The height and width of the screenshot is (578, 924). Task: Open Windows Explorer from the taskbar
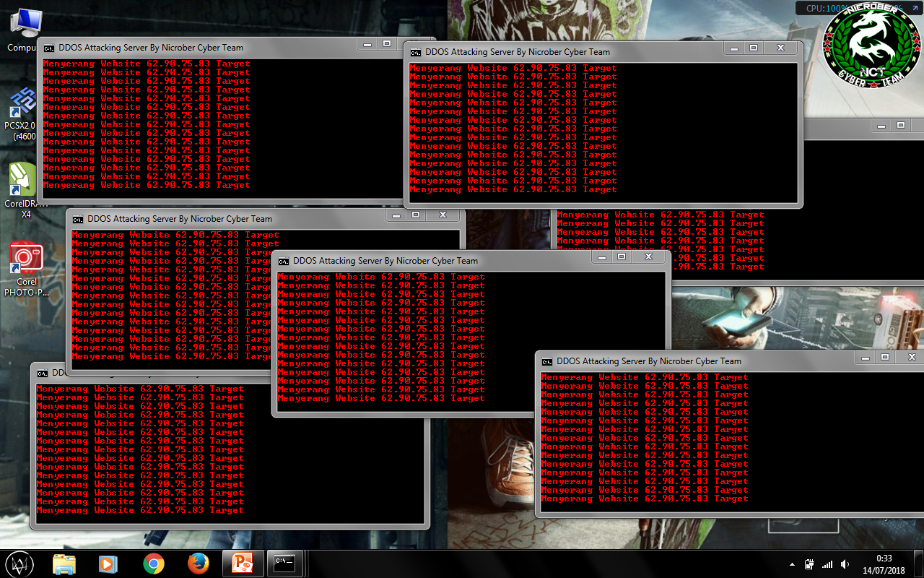click(64, 563)
